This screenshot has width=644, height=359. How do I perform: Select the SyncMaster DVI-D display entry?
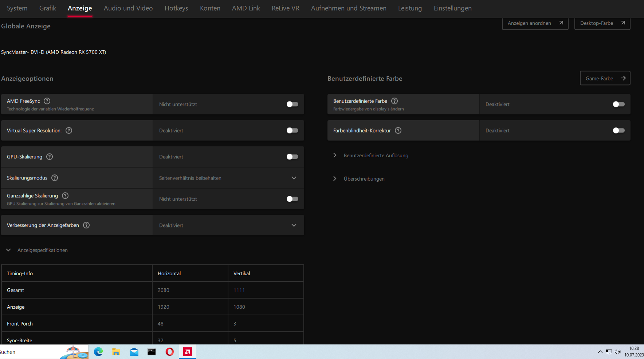[x=54, y=52]
